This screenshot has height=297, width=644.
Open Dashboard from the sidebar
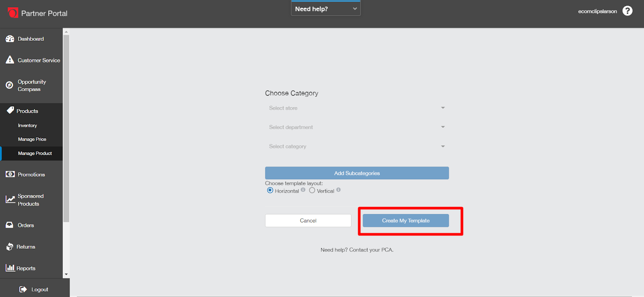(x=31, y=39)
